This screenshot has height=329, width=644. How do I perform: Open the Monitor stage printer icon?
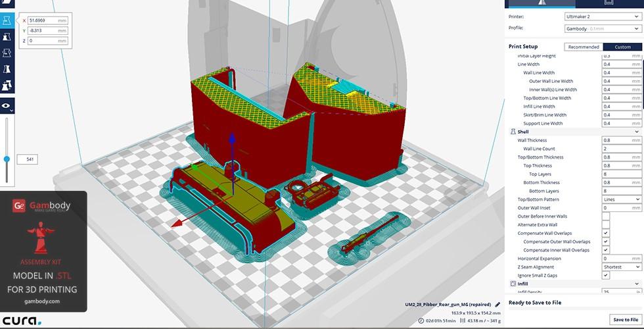pos(608,3)
